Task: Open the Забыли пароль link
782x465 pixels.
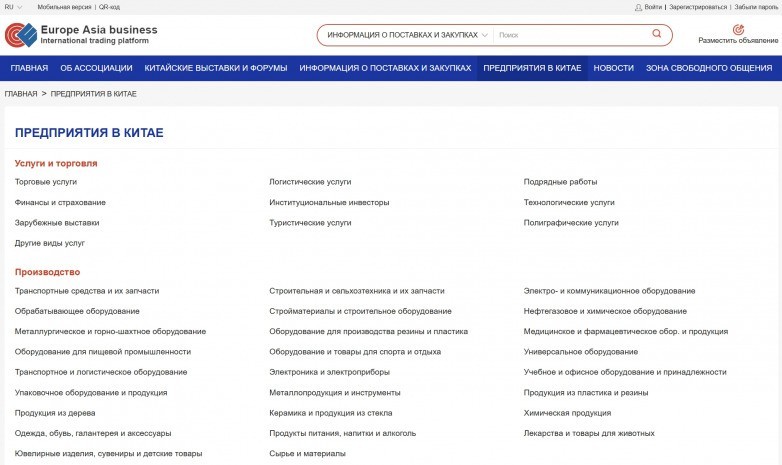Action: (756, 7)
